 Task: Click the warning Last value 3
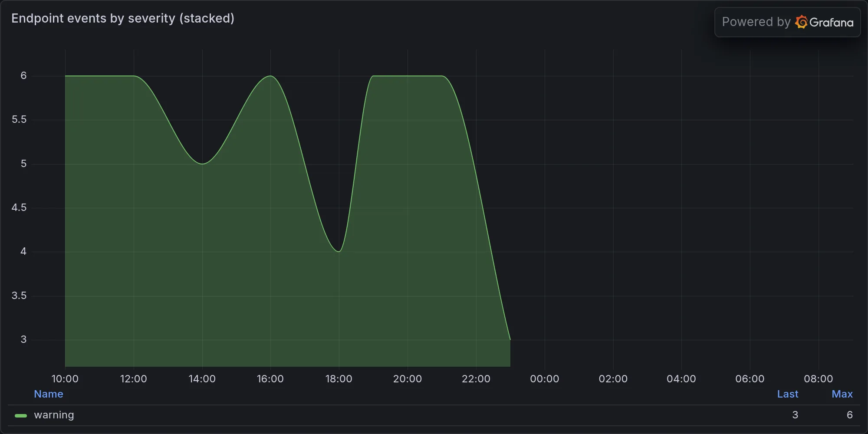click(795, 415)
